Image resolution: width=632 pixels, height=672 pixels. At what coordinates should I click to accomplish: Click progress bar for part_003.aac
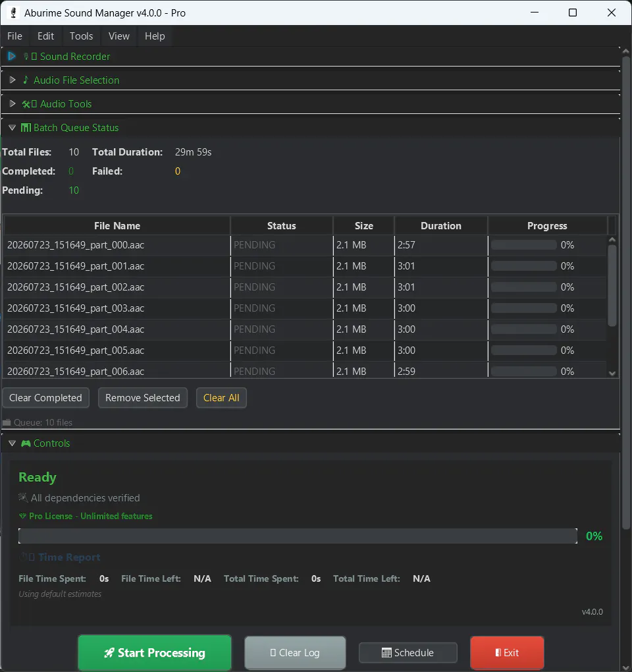523,308
